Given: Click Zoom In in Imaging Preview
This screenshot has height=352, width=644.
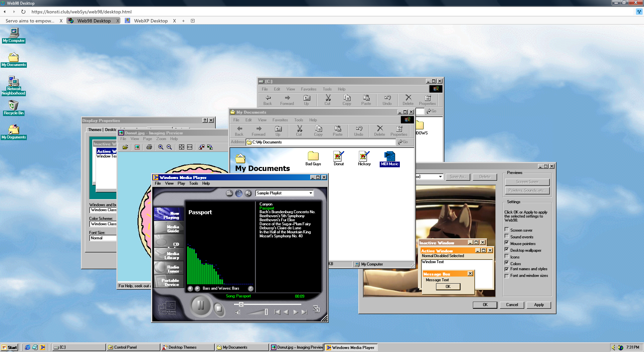Looking at the screenshot, I should (161, 147).
